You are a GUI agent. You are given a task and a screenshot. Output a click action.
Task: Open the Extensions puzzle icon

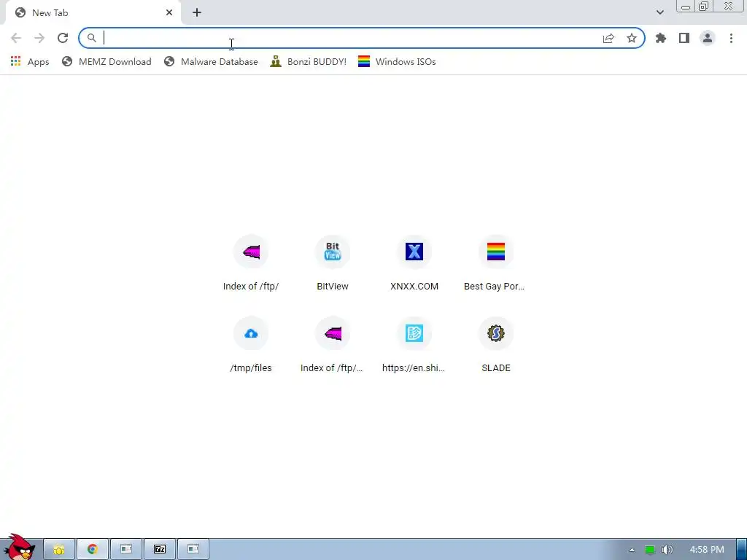[661, 38]
